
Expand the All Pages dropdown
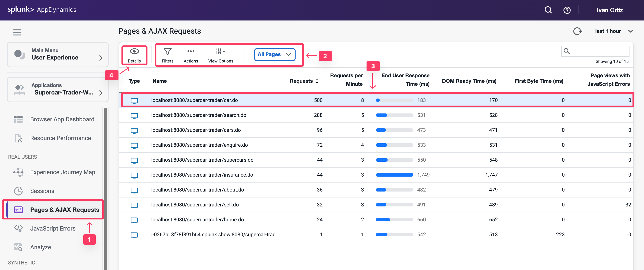coord(274,54)
